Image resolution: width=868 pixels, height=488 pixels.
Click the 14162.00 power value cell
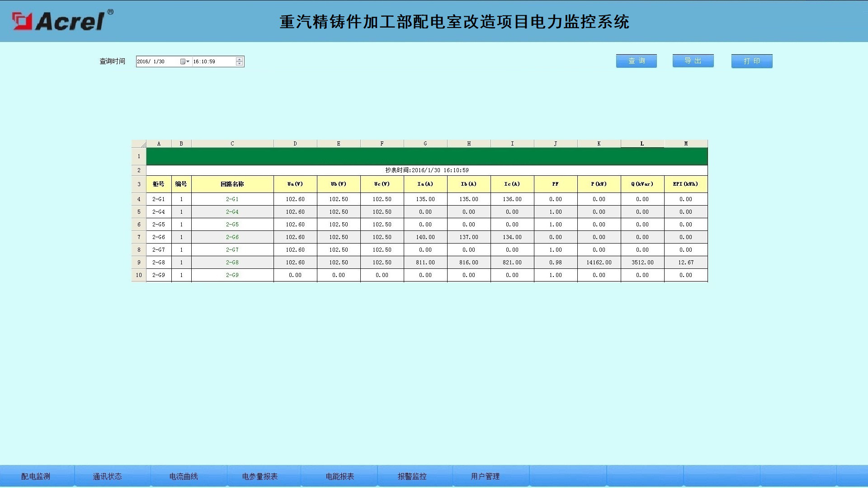pyautogui.click(x=599, y=263)
